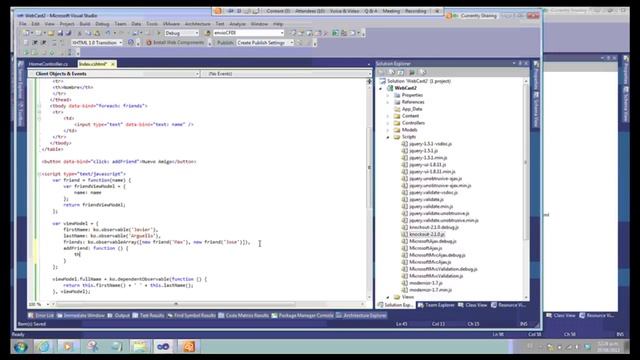Open Code Metrics Results panel
The width and height of the screenshot is (640, 360).
[x=243, y=316]
